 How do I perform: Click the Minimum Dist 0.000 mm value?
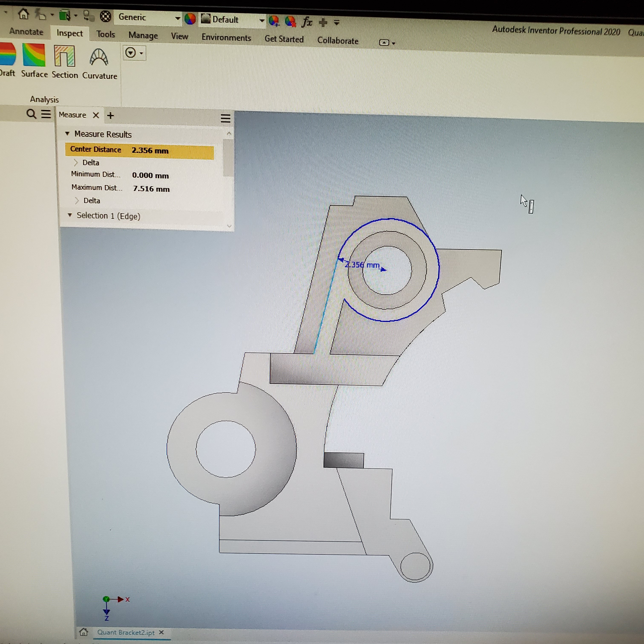click(150, 176)
